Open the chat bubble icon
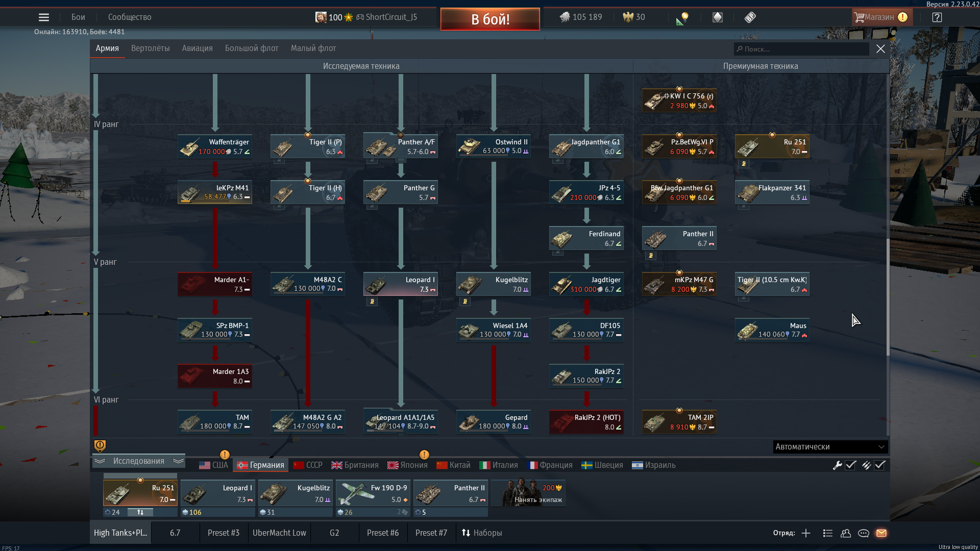980x551 pixels. 864,533
